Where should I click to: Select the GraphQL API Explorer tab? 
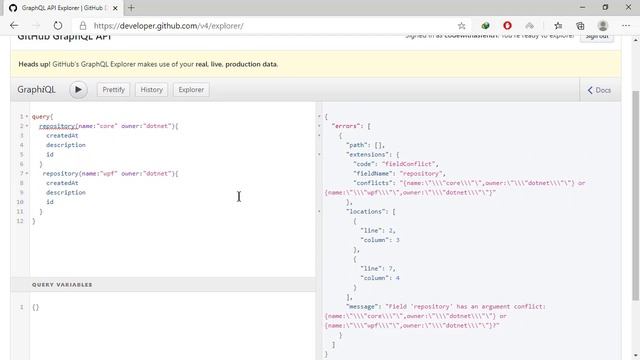pyautogui.click(x=63, y=8)
